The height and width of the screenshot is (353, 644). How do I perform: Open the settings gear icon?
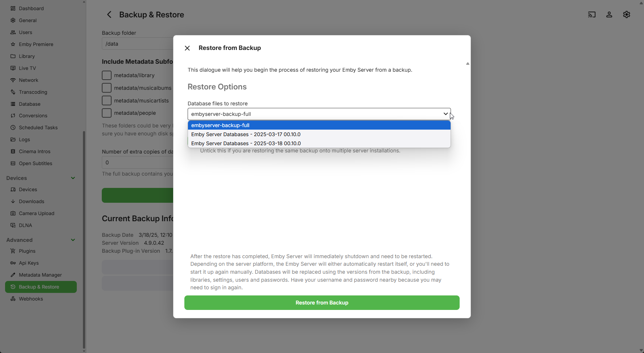(626, 15)
